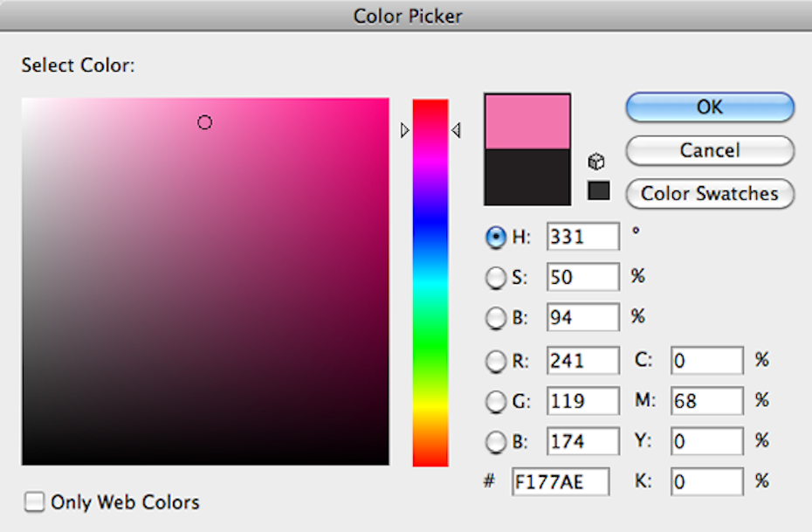Select the S saturation radio button
The width and height of the screenshot is (812, 532).
click(496, 278)
